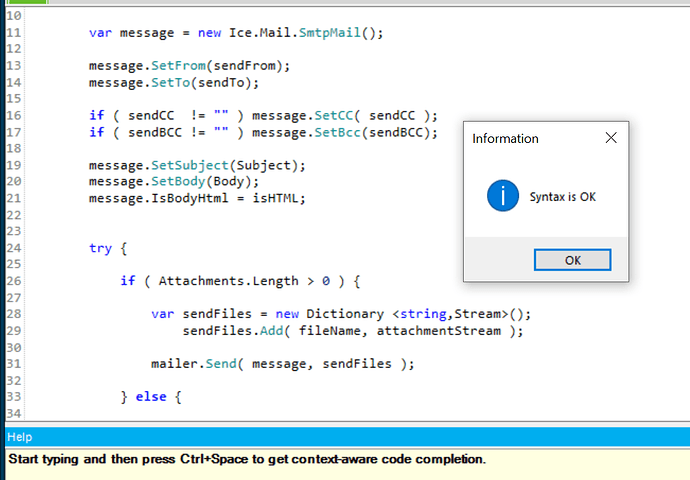690x480 pixels.
Task: Click line 11 'var message = new Ice.Mail.SmtpMail();'
Action: tap(236, 33)
